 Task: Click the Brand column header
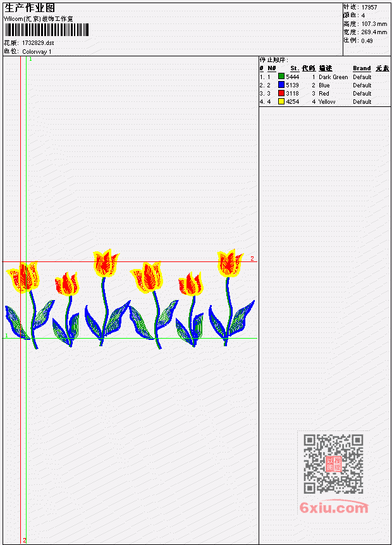click(362, 68)
